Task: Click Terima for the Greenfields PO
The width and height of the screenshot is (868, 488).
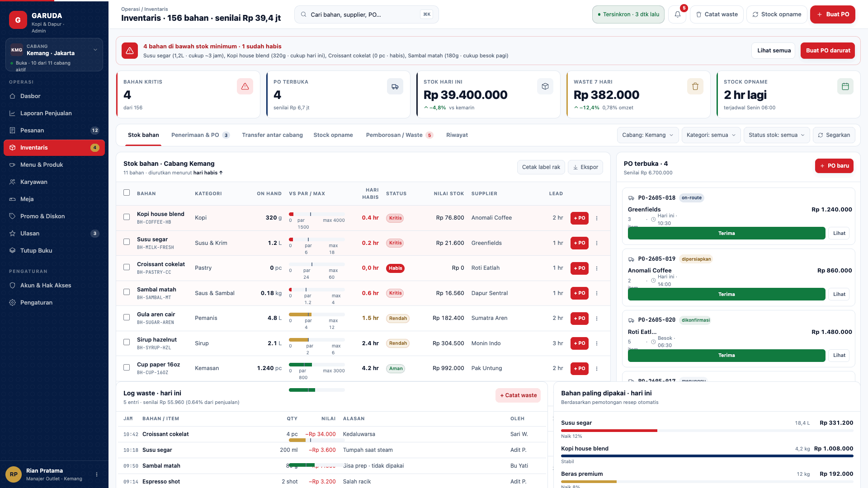Action: [726, 233]
